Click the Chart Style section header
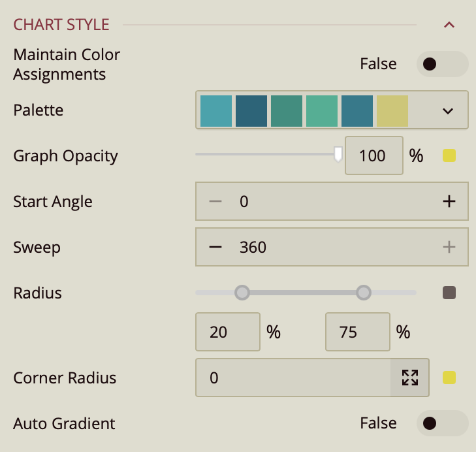 click(x=61, y=25)
